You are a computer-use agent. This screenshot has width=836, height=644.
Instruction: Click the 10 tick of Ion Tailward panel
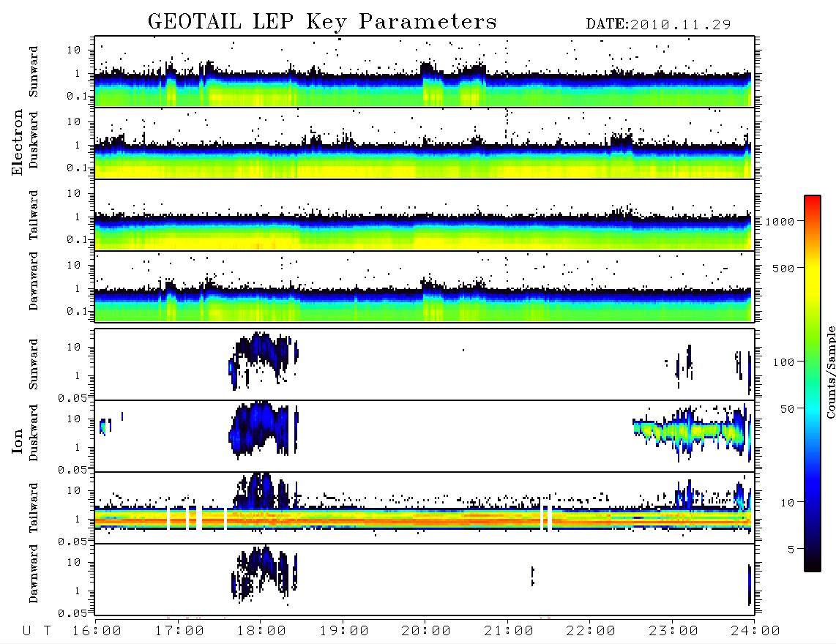coord(74,490)
